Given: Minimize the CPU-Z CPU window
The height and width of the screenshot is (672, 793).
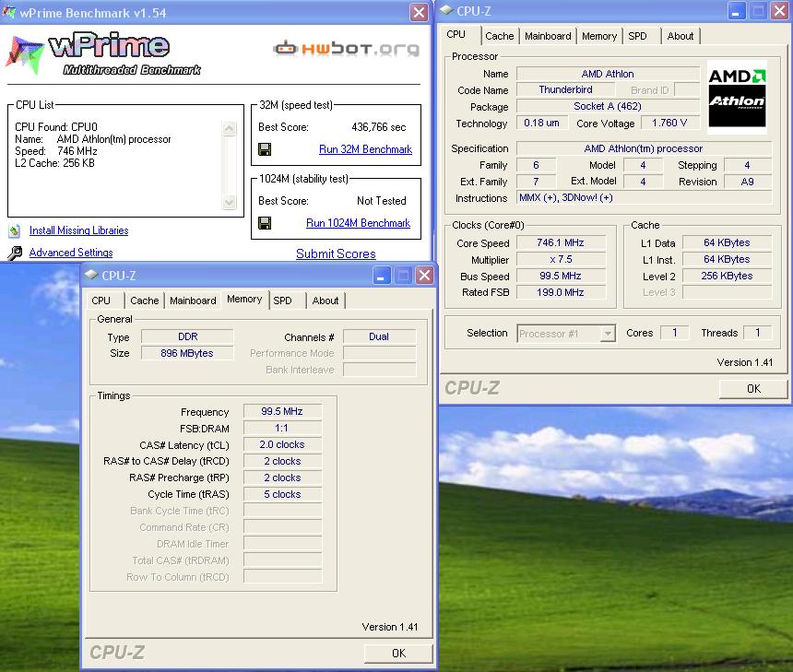Looking at the screenshot, I should tap(737, 11).
